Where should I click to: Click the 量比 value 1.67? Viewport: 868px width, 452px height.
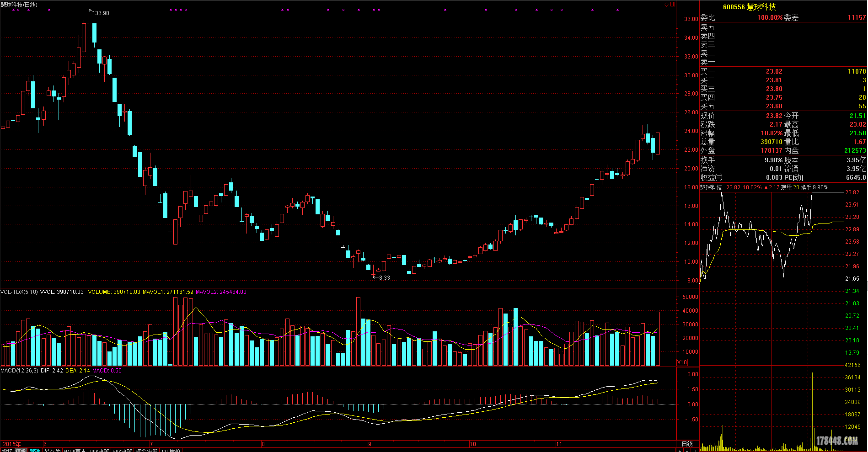click(859, 142)
